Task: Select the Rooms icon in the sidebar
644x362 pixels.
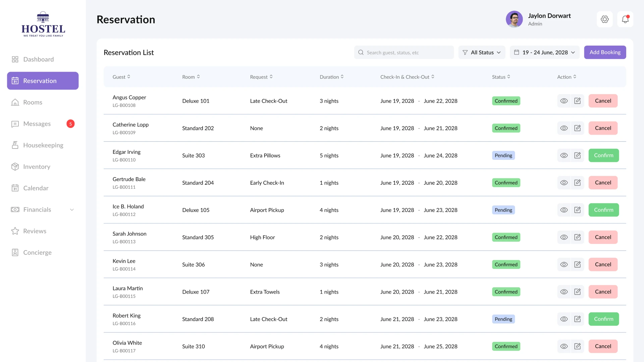Action: coord(15,102)
